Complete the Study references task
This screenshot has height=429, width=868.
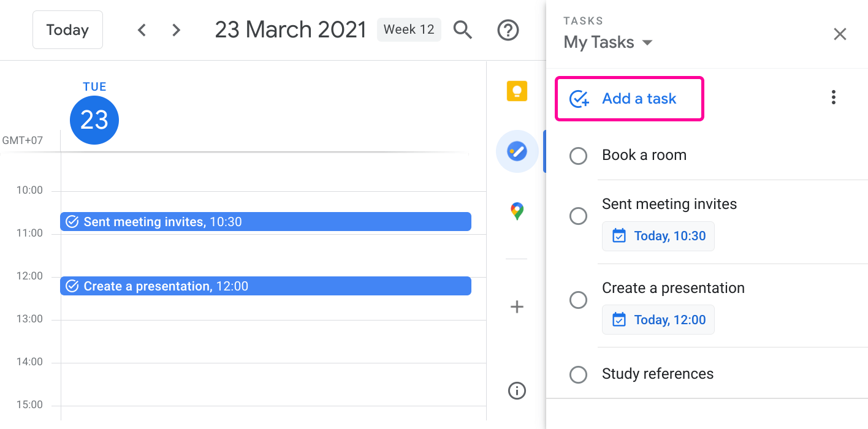tap(578, 374)
